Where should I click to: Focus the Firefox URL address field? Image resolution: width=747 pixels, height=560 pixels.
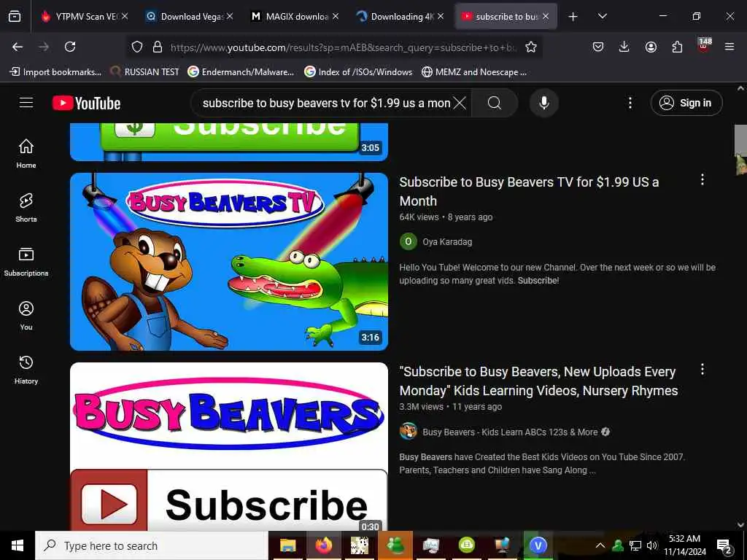point(343,47)
